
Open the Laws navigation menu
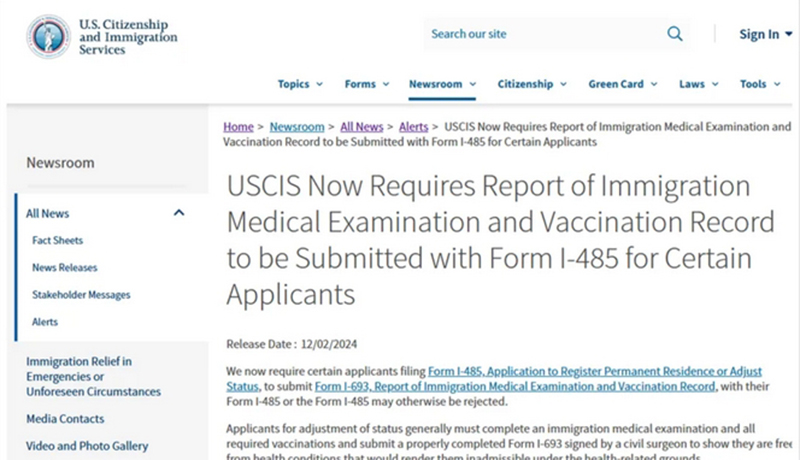698,84
